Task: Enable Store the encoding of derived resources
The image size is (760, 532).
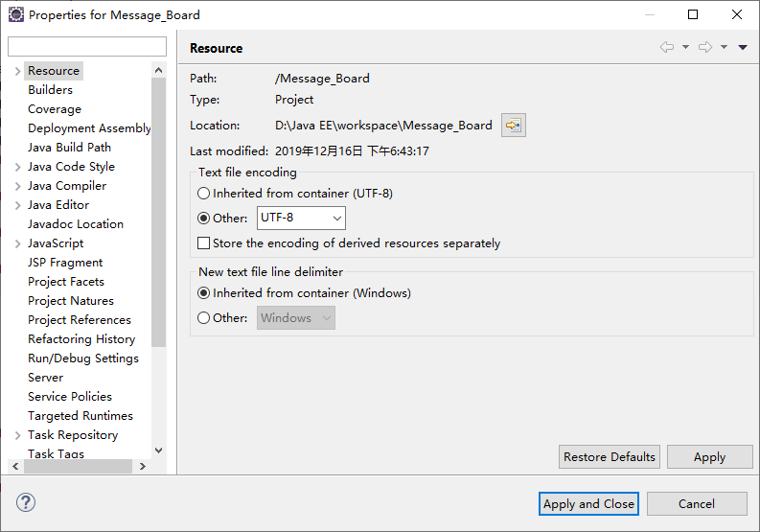Action: click(203, 243)
